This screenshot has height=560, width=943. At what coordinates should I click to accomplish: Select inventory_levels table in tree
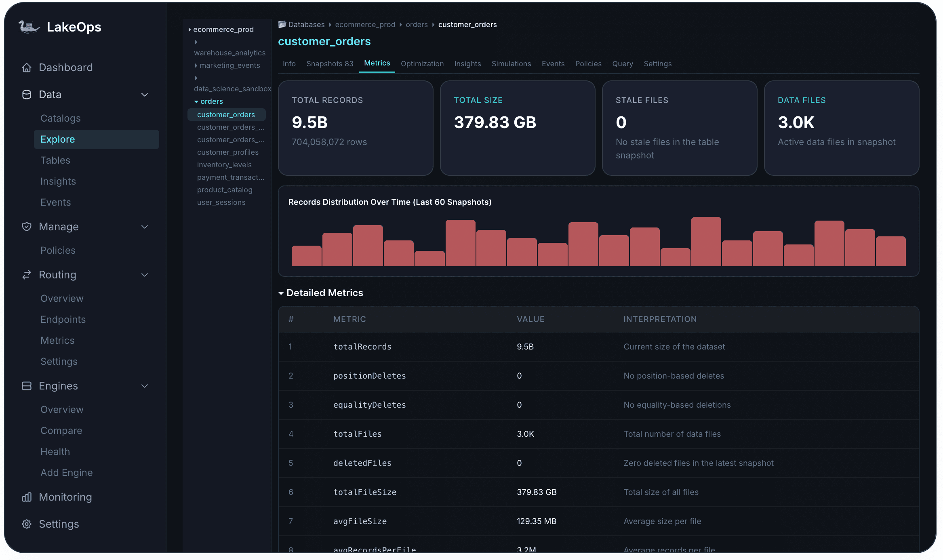pos(224,165)
